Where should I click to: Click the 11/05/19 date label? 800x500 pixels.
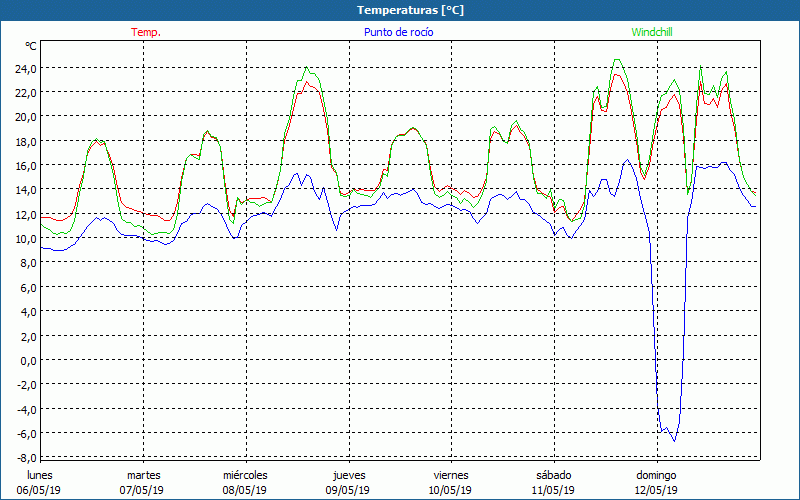(x=553, y=490)
